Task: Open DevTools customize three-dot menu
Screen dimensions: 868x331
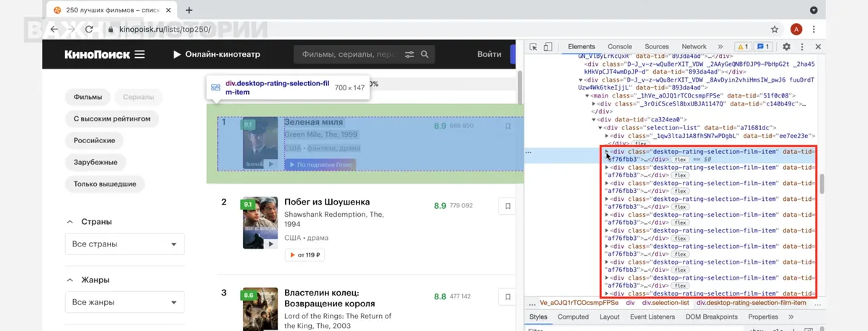Action: (801, 46)
